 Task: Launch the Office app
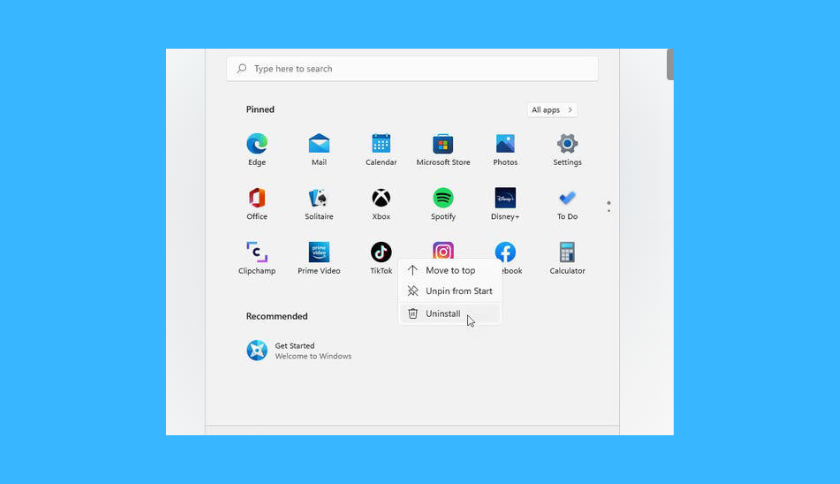pos(257,198)
